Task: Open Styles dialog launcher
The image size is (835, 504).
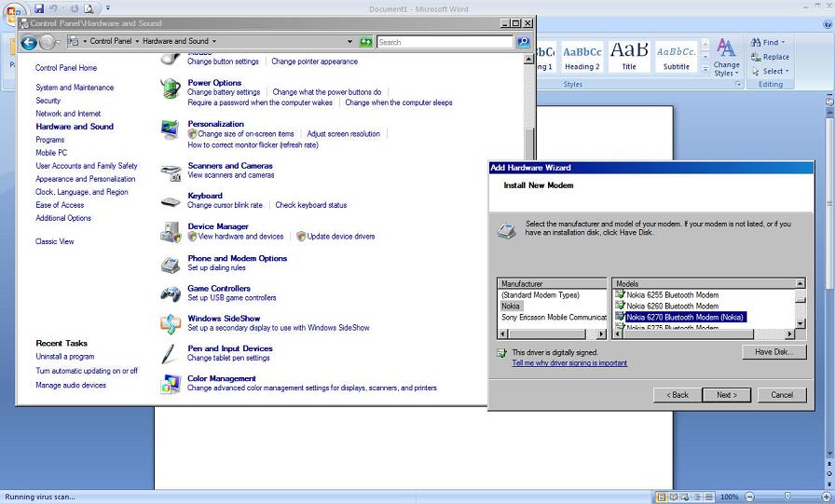Action: click(x=739, y=84)
